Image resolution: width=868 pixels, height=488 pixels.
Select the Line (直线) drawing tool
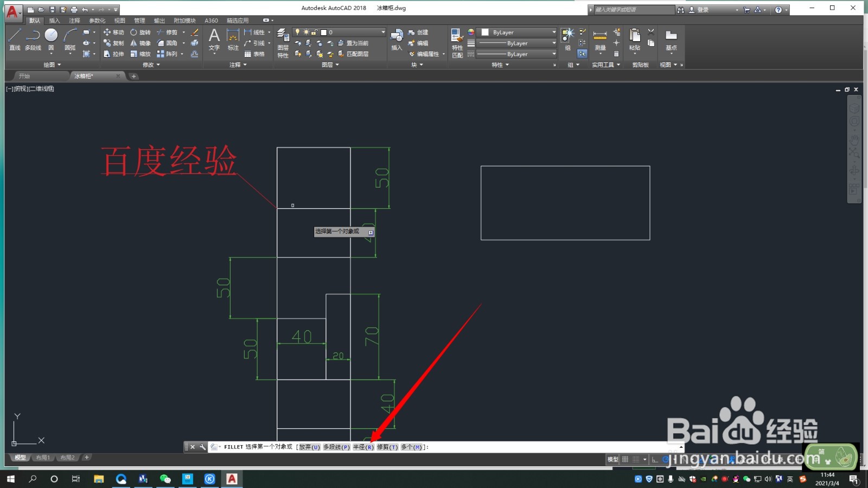pos(15,40)
